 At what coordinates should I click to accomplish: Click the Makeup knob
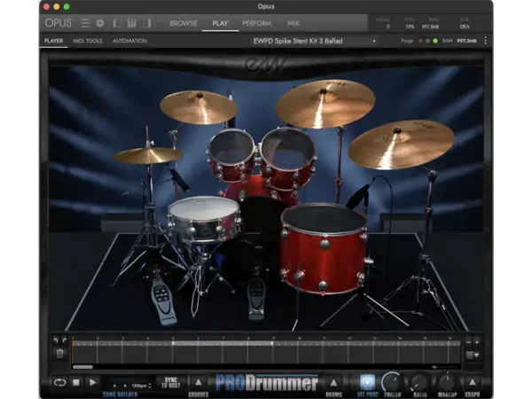447,382
